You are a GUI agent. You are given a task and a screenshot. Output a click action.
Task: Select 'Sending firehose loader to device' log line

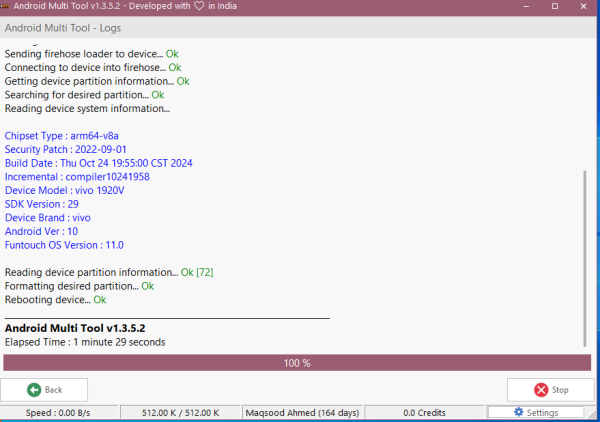click(x=91, y=54)
